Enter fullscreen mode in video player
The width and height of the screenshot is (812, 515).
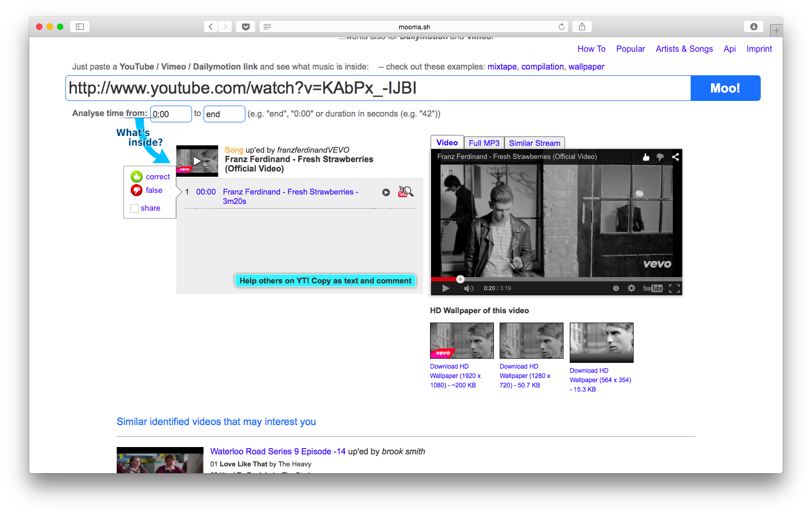click(674, 289)
